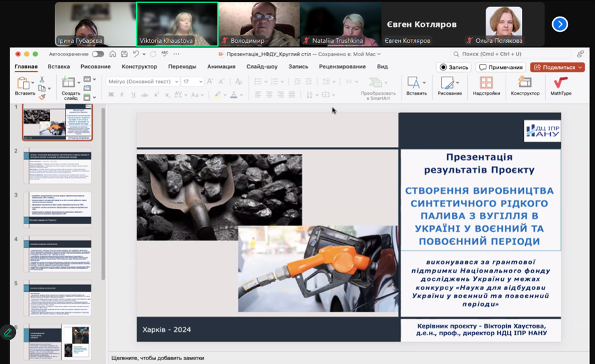The width and height of the screenshot is (595, 364).
Task: Switch to the Вставка tab
Action: coord(59,66)
